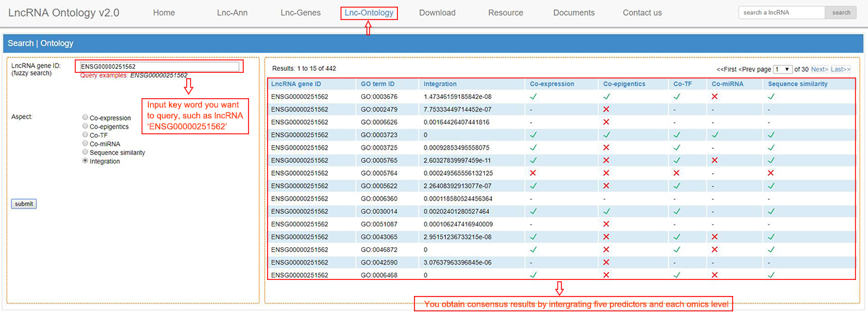Click the red cross in the GO:0005764 Co-expression cell
Viewport: 868px width, 312px height.
(x=534, y=173)
